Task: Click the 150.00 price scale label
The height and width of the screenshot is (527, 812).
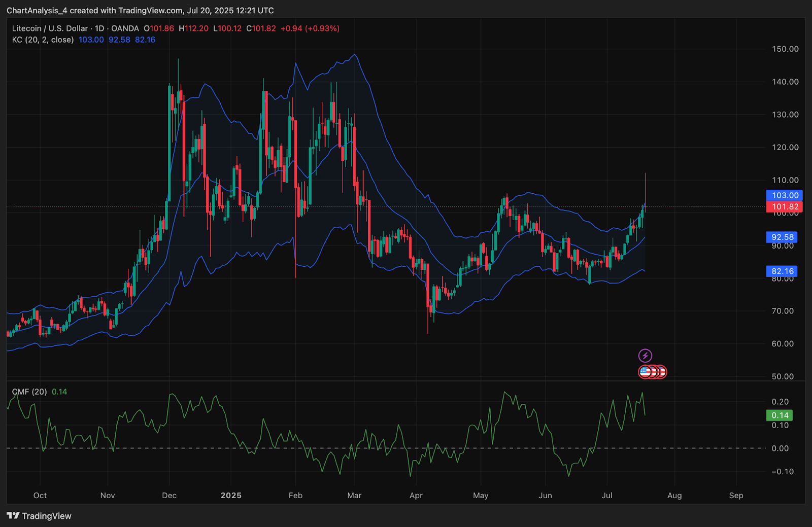Action: [785, 49]
